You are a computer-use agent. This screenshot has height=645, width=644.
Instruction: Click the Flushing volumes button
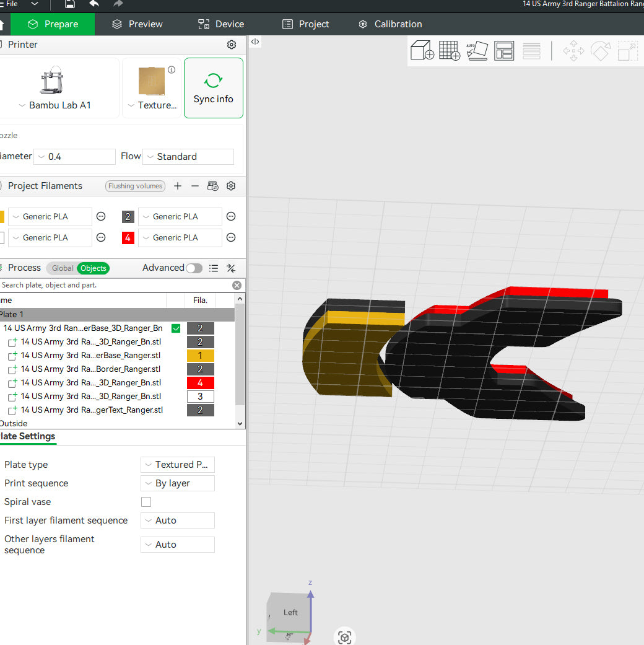coord(135,186)
